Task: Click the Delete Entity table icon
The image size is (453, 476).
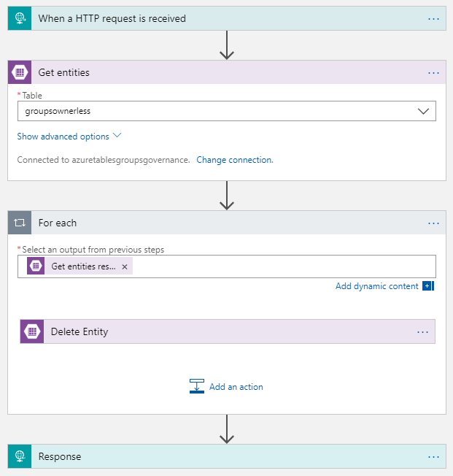Action: tap(32, 331)
